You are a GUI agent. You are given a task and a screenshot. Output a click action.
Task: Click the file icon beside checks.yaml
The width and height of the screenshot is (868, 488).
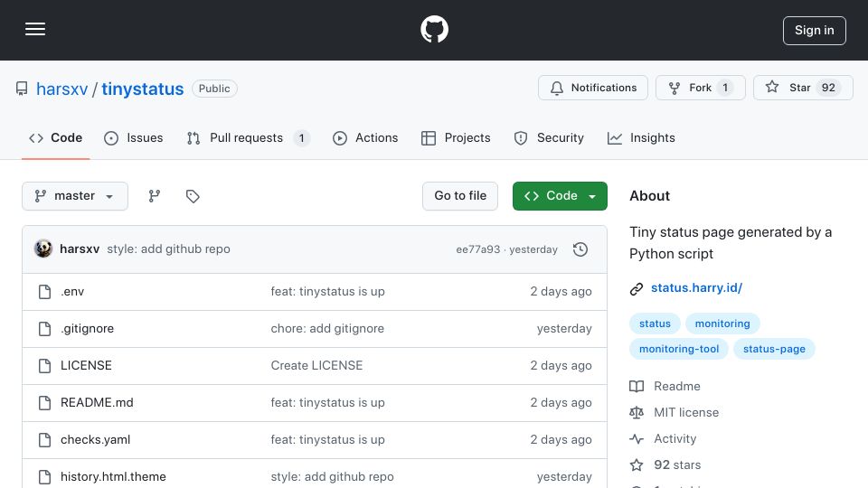pos(45,440)
